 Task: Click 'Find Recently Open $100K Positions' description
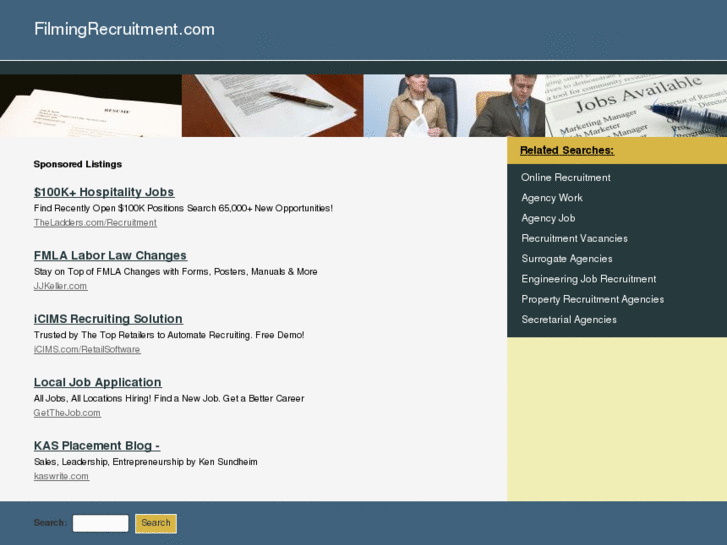click(183, 208)
